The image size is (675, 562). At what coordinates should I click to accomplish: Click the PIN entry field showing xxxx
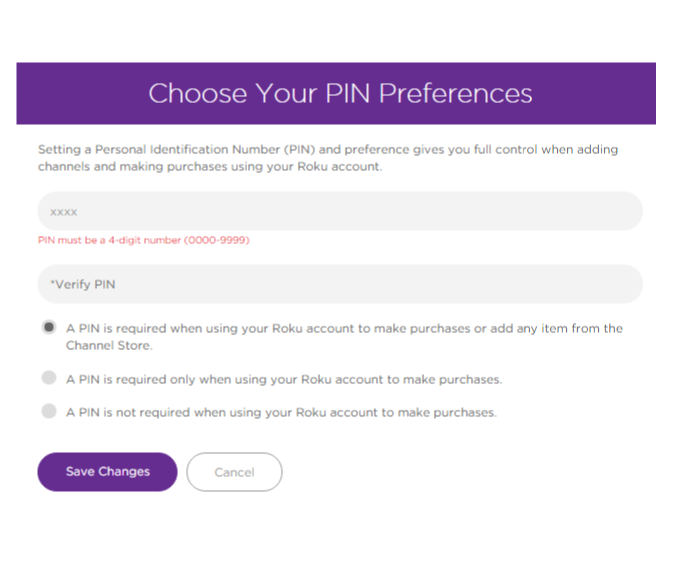(340, 212)
